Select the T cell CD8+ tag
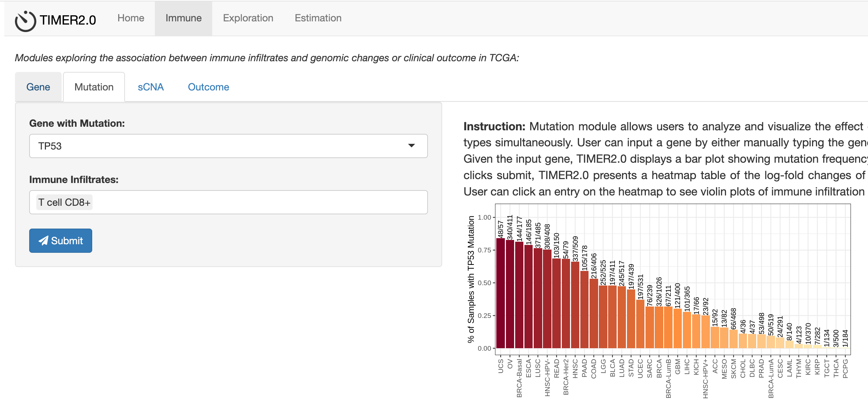The image size is (868, 408). [64, 202]
